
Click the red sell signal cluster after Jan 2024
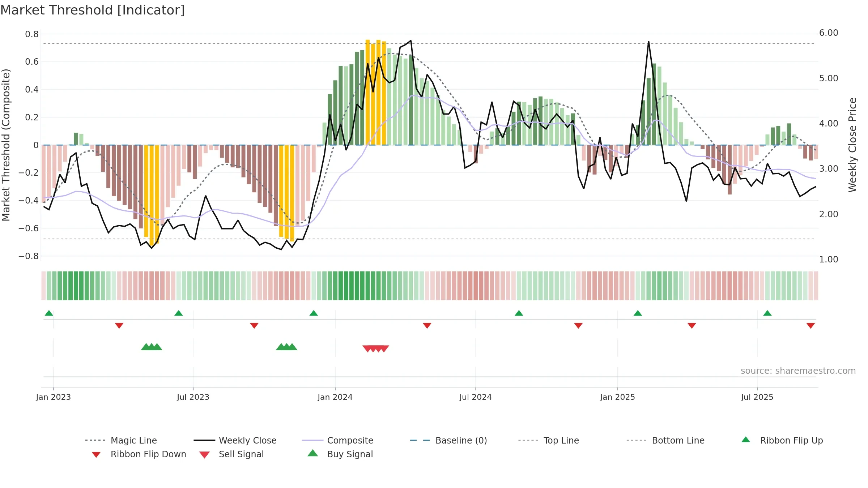point(376,348)
